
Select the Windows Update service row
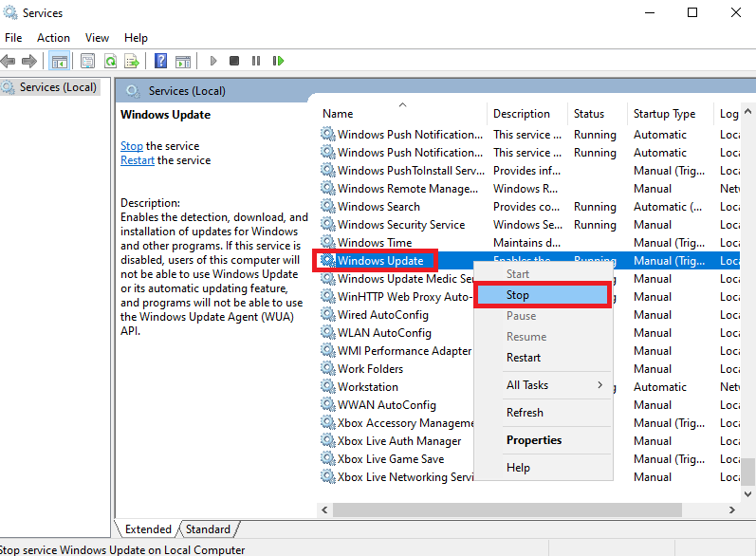point(380,261)
